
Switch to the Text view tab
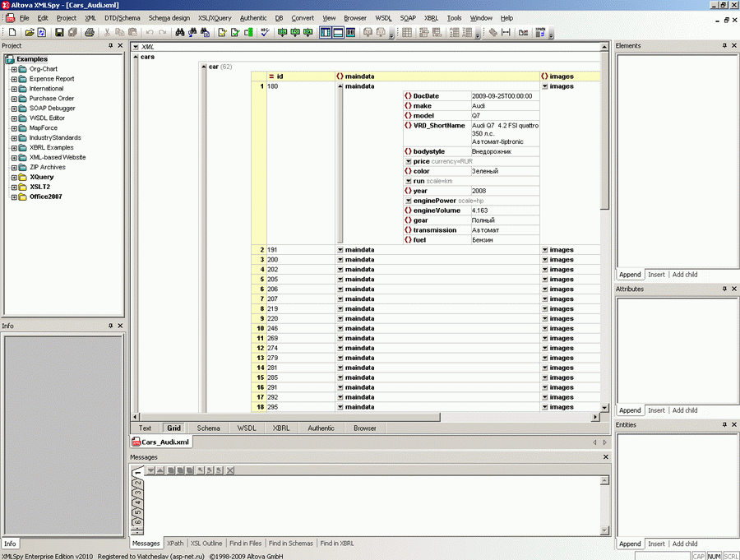[145, 428]
